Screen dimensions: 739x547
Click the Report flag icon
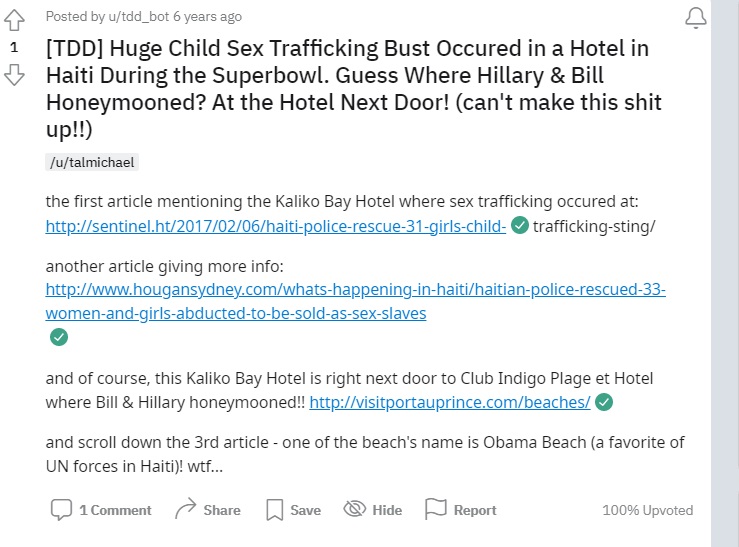coord(436,510)
